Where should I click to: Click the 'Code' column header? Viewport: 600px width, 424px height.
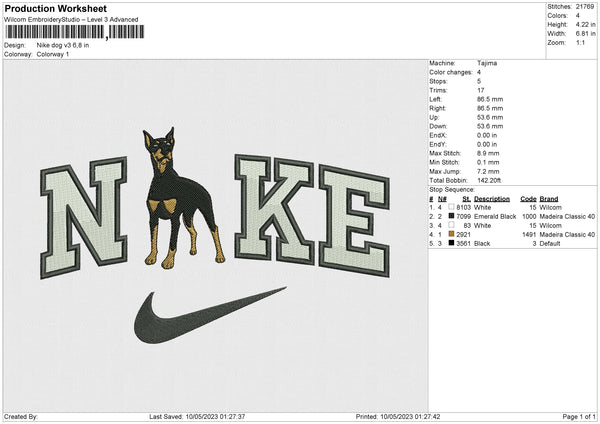click(528, 199)
